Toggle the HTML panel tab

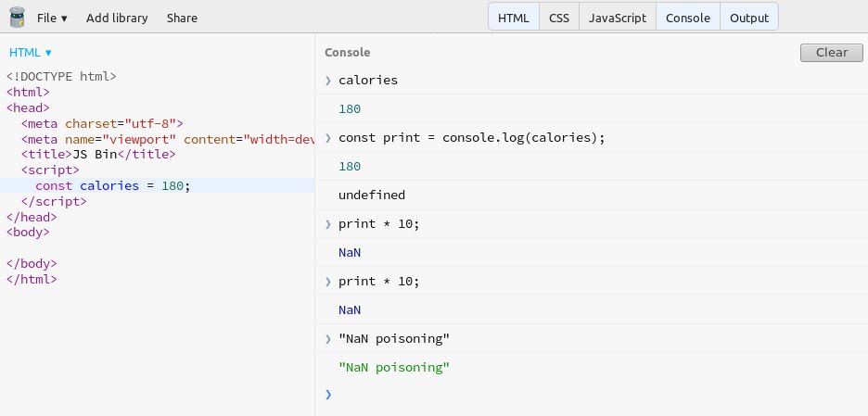514,18
